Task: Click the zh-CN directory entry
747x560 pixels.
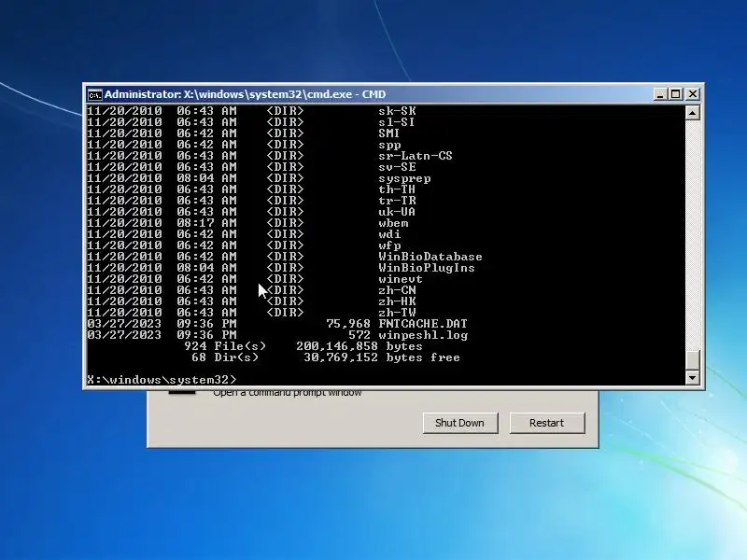Action: [x=397, y=290]
